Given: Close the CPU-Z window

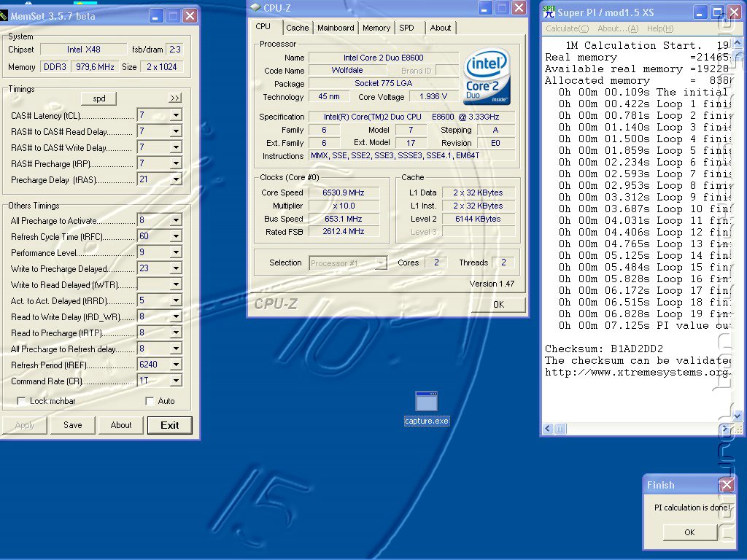Looking at the screenshot, I should [x=519, y=8].
